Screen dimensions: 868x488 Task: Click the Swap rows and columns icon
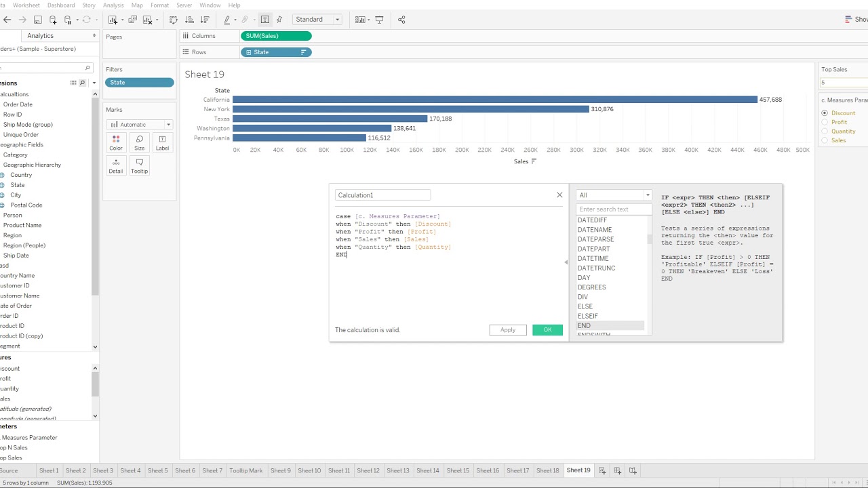tap(174, 20)
